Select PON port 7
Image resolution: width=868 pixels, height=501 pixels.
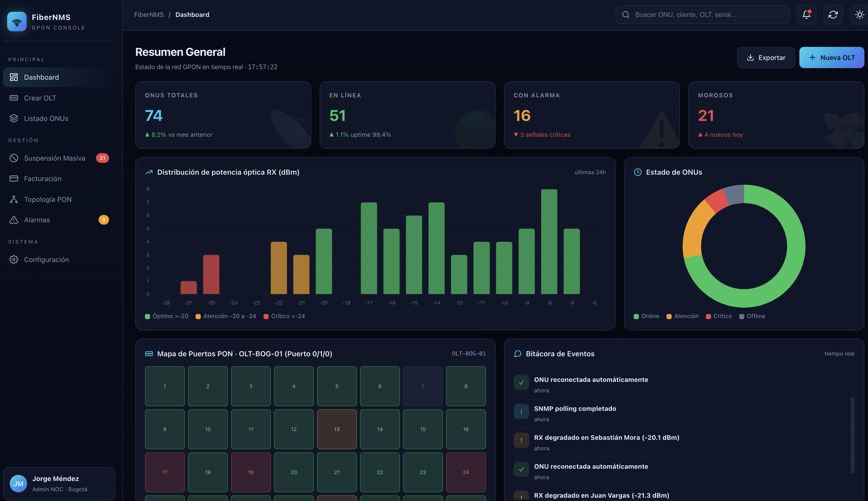(x=423, y=386)
